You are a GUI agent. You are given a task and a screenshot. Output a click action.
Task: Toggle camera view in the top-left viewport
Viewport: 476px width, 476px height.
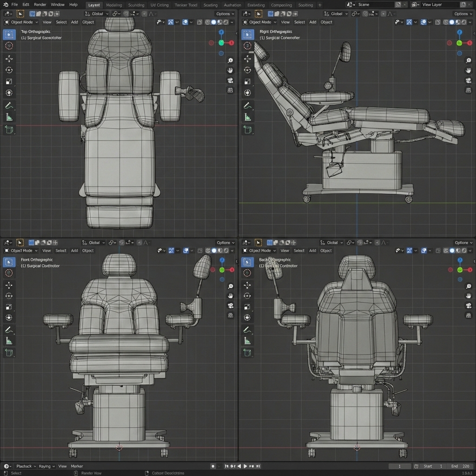pyautogui.click(x=230, y=80)
